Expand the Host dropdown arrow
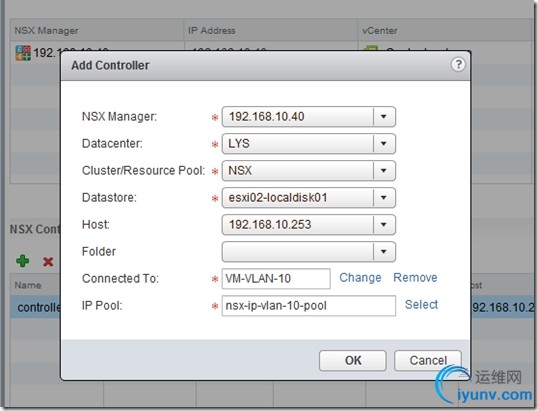 [384, 225]
